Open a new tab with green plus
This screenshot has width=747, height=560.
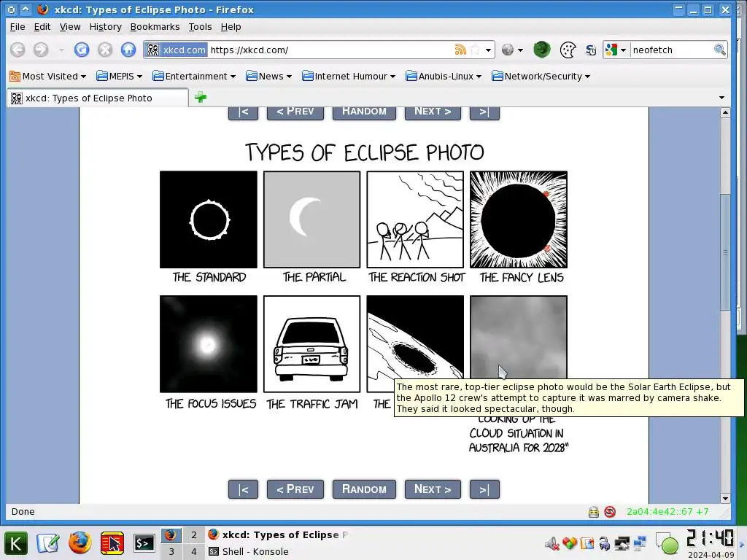coord(201,97)
